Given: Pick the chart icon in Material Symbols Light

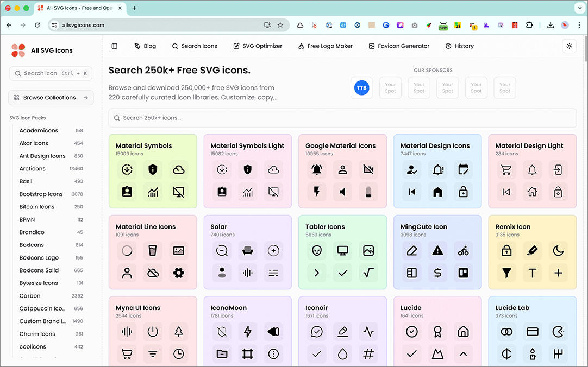Looking at the screenshot, I should pos(247,192).
